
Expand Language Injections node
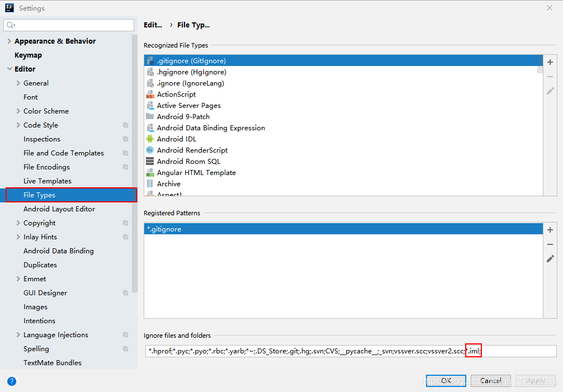pyautogui.click(x=18, y=335)
